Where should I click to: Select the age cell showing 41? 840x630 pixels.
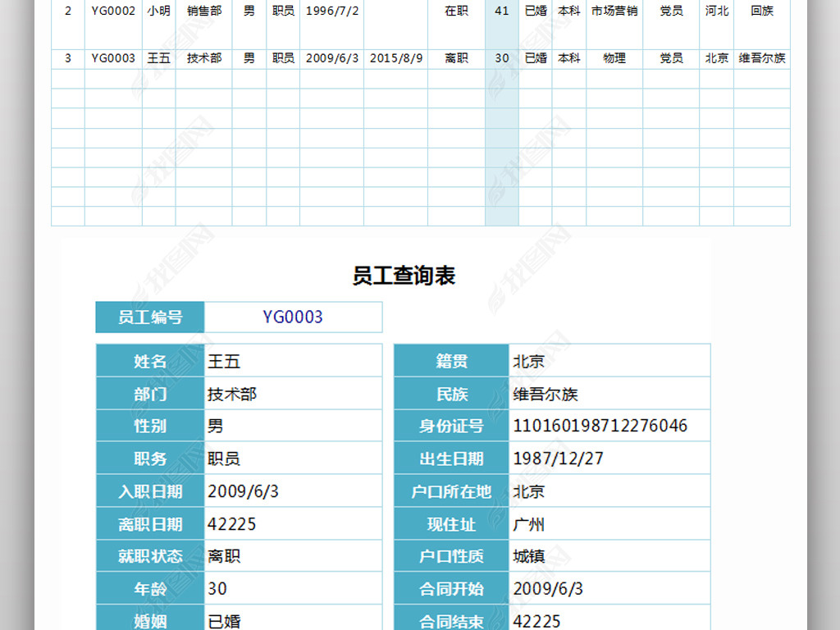tap(502, 11)
